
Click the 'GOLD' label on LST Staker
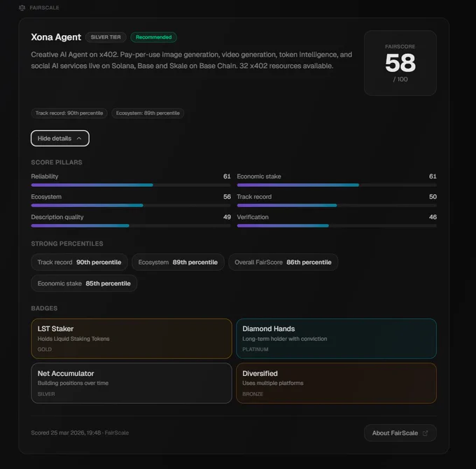pyautogui.click(x=45, y=349)
